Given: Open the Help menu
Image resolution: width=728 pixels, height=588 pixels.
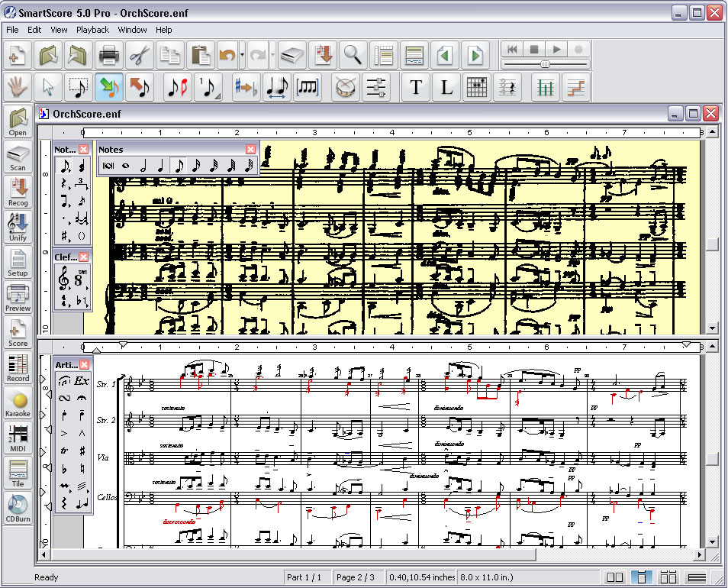Looking at the screenshot, I should [x=163, y=30].
